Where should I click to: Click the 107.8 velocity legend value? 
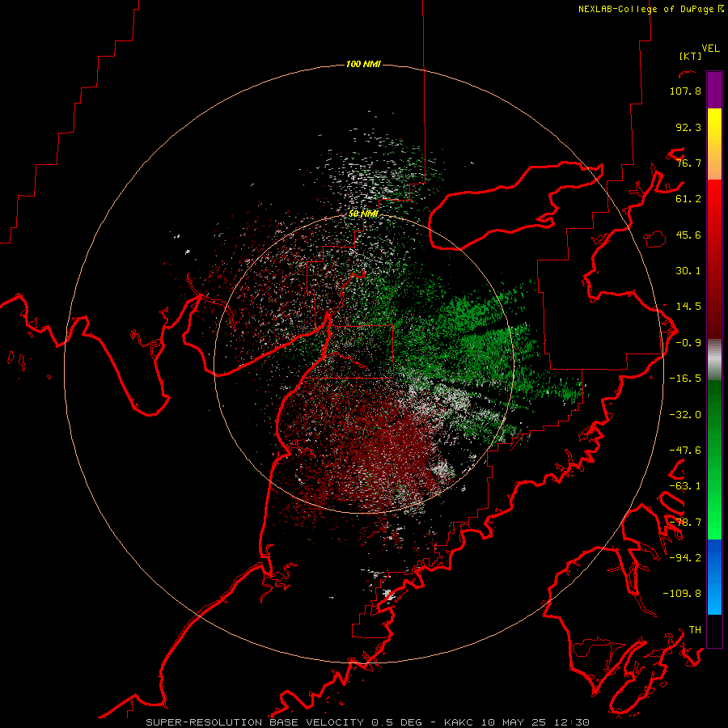pyautogui.click(x=685, y=91)
